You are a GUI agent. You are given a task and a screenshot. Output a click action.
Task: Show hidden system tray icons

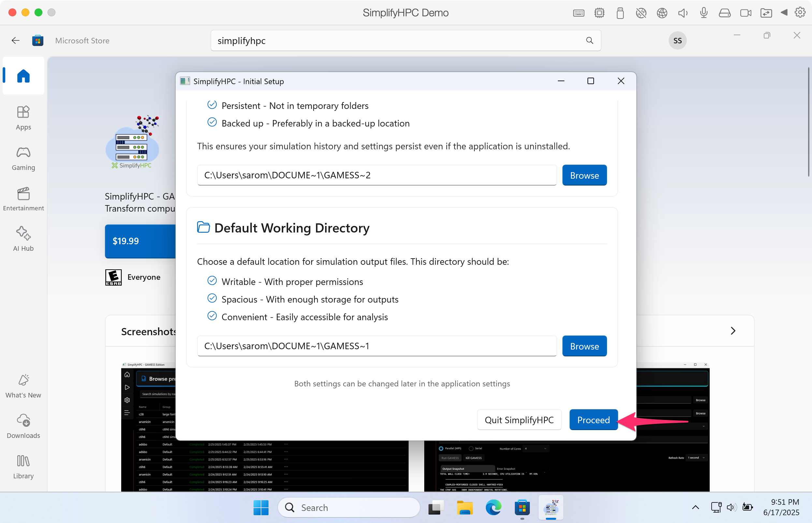click(695, 507)
